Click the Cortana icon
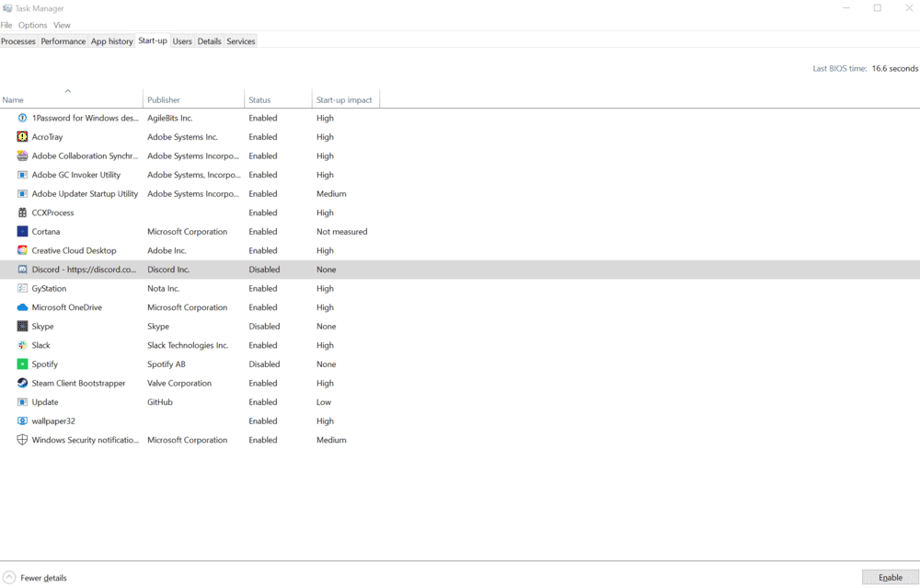 (22, 232)
